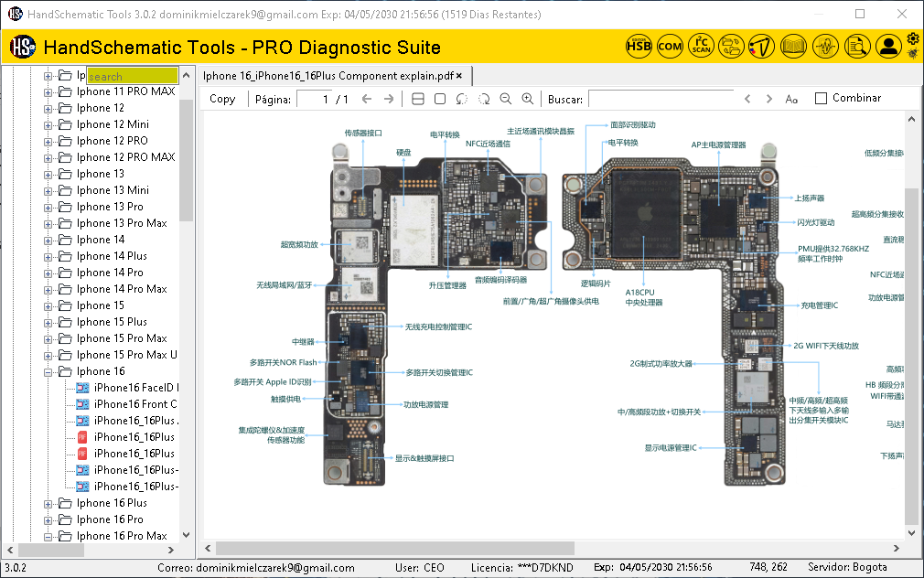Open the settings gear menu

[x=912, y=40]
